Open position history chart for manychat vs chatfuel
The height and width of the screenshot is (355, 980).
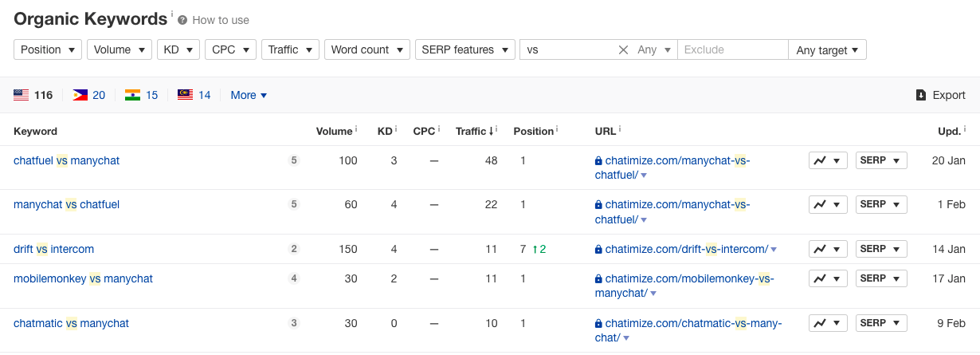[x=828, y=204]
